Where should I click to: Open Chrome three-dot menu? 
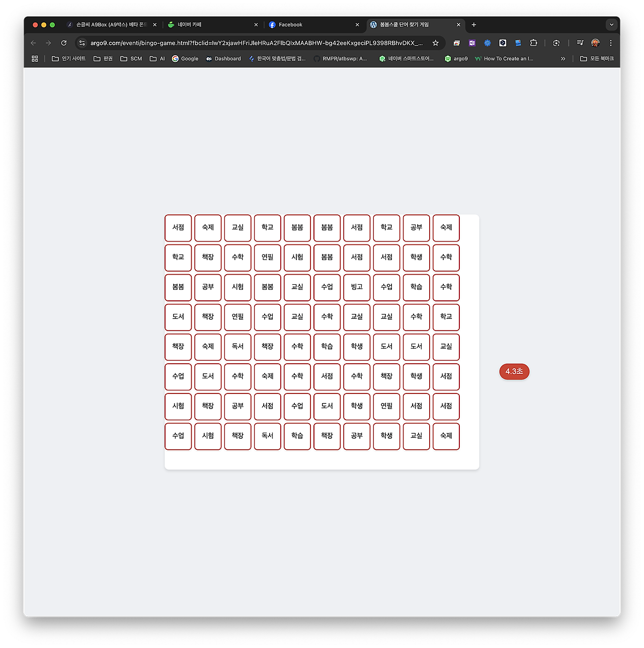(x=611, y=43)
